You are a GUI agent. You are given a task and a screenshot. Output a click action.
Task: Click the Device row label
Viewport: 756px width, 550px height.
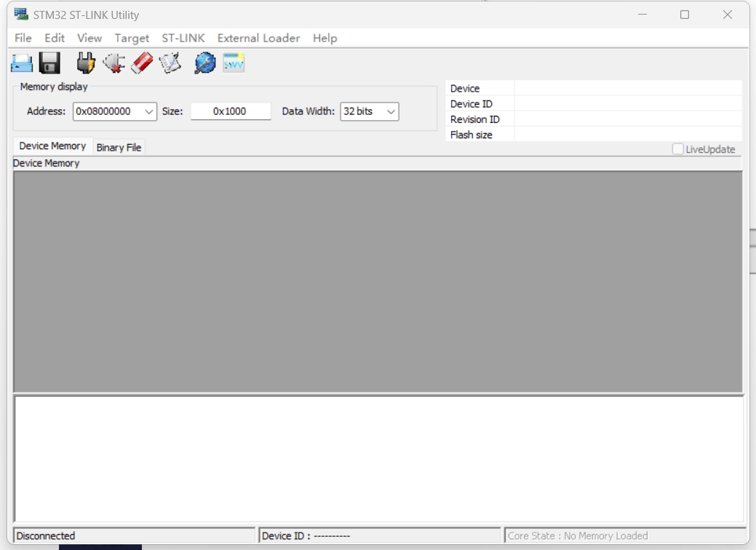[465, 89]
